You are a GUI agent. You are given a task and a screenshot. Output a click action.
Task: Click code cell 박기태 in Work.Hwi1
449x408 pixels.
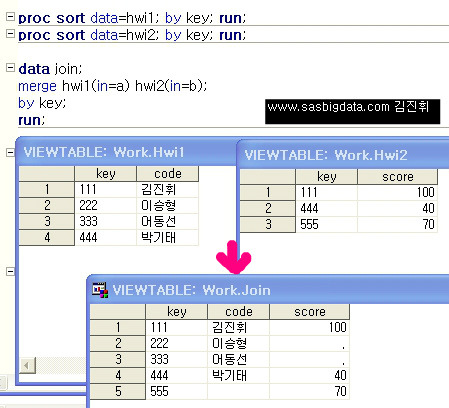(168, 237)
